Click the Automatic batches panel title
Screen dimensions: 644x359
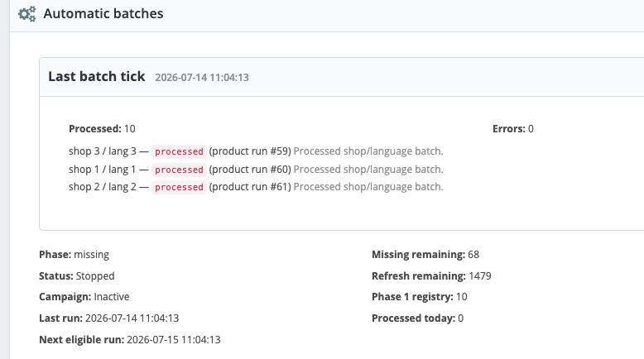click(103, 13)
